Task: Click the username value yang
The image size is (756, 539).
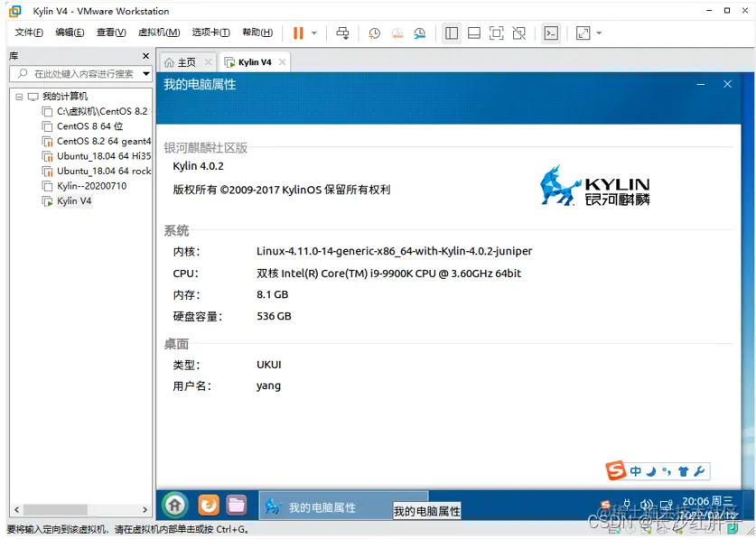Action: pyautogui.click(x=268, y=386)
